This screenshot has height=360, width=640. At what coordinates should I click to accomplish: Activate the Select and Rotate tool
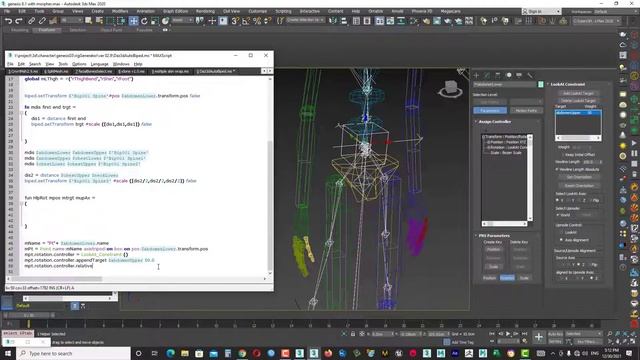[x=144, y=20]
